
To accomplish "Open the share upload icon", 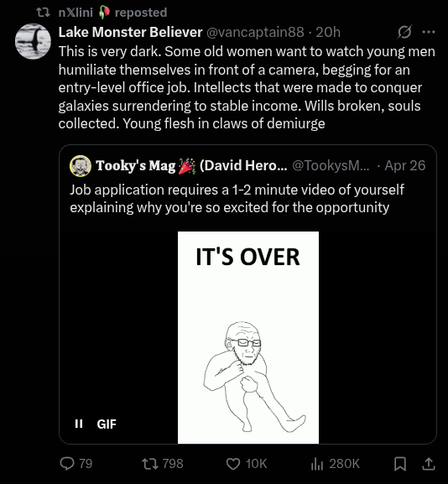I will pos(429,464).
